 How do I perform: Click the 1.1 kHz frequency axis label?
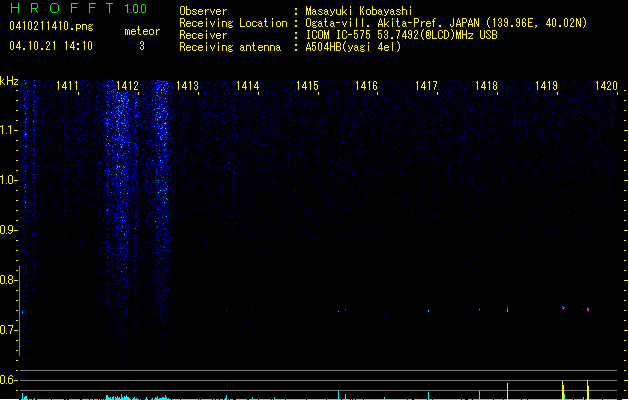[x=8, y=130]
